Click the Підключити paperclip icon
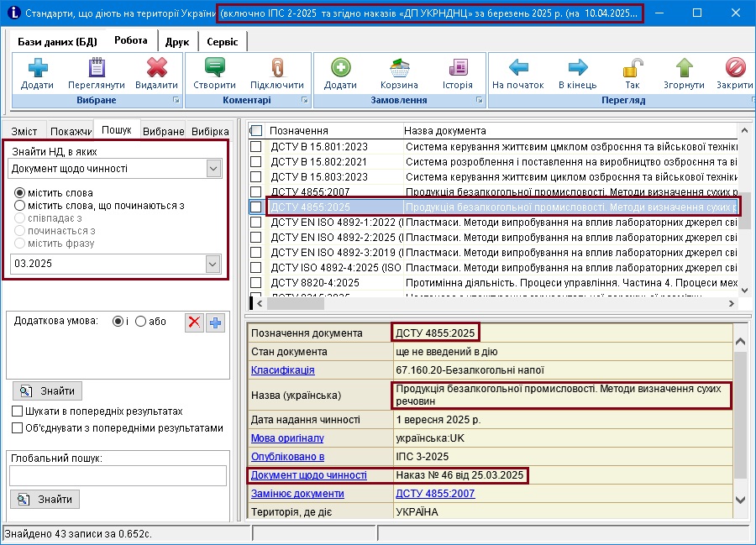Image resolution: width=756 pixels, height=545 pixels. point(276,69)
